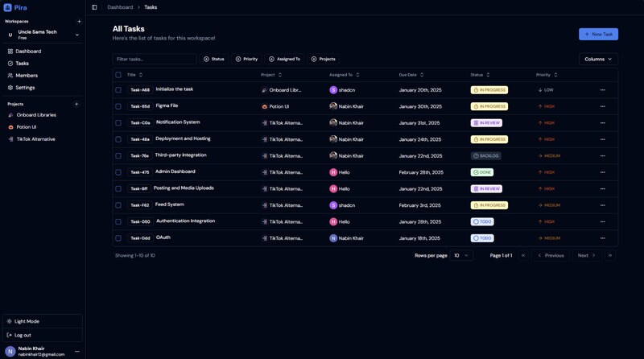The width and height of the screenshot is (644, 359).
Task: Expand the Rows per page selector
Action: (x=461, y=255)
